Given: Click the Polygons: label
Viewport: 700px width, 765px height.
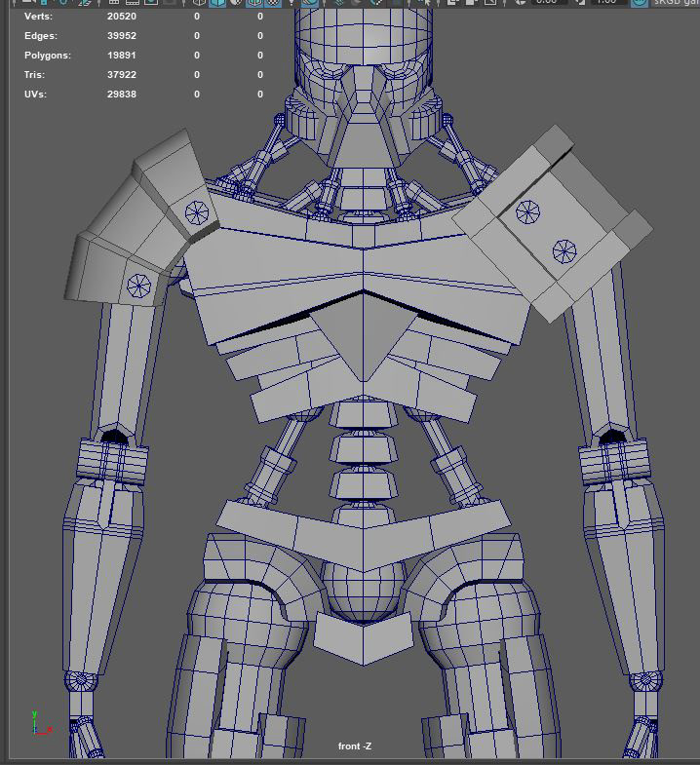Looking at the screenshot, I should tap(48, 56).
